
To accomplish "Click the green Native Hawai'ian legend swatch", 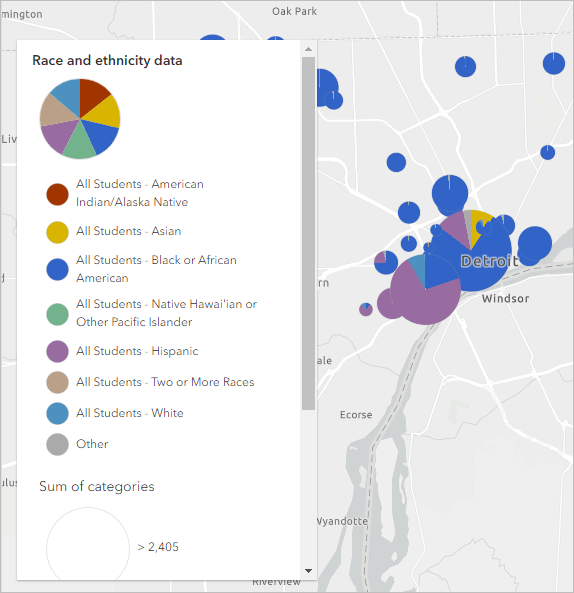I will [57, 314].
